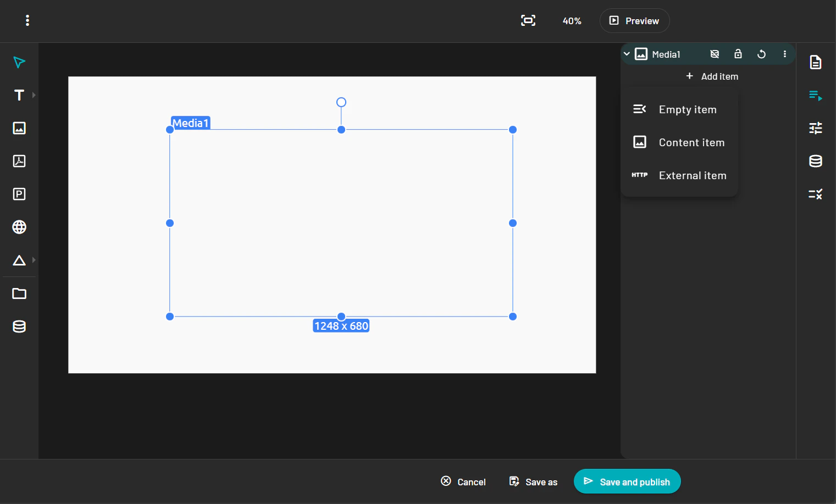Image resolution: width=836 pixels, height=504 pixels.
Task: Select the Image media tool in left toolbar
Action: click(x=19, y=128)
